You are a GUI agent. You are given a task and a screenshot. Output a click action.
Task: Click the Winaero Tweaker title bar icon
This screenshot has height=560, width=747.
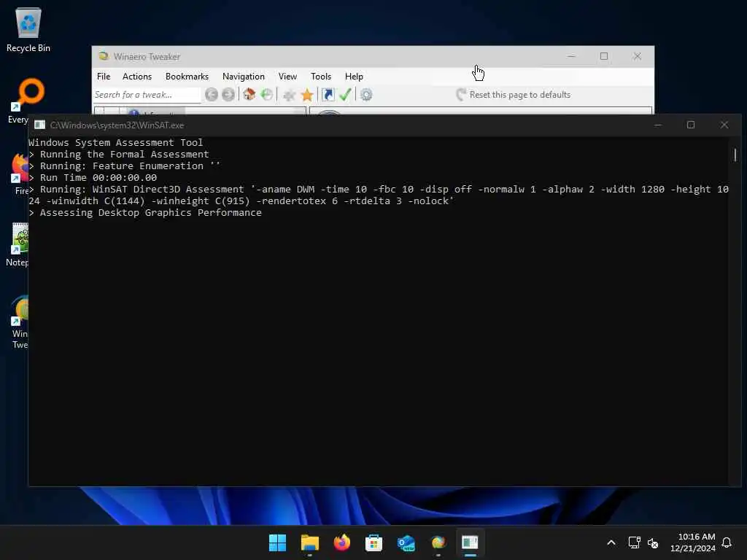click(x=103, y=56)
